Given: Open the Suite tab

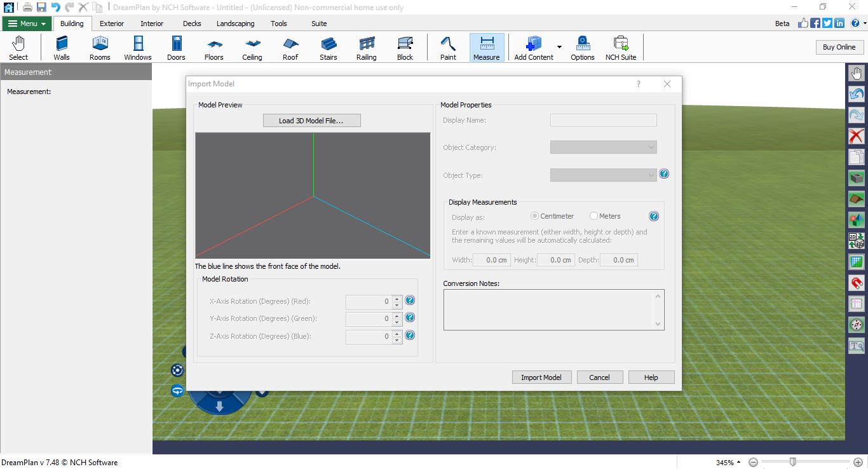Looking at the screenshot, I should (319, 24).
